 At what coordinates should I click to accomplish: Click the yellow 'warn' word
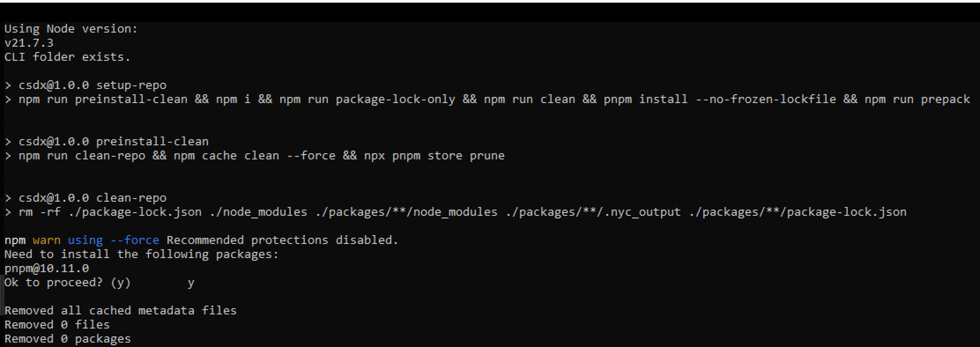[46, 240]
